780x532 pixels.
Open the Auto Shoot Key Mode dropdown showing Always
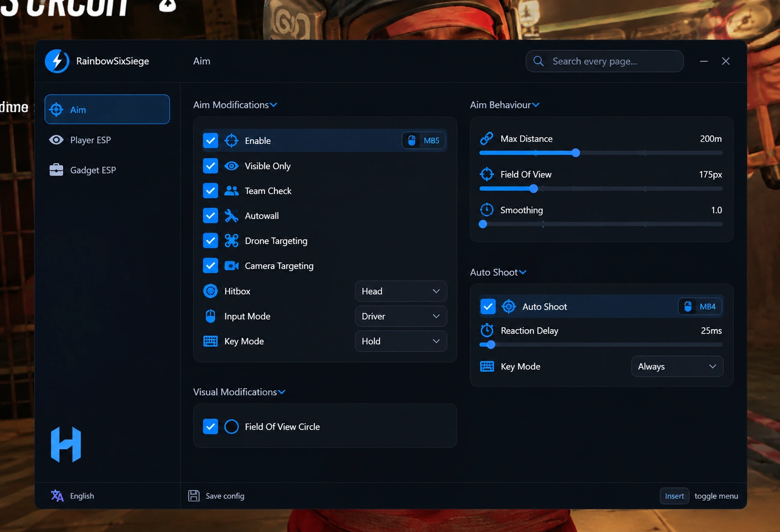[x=677, y=367]
